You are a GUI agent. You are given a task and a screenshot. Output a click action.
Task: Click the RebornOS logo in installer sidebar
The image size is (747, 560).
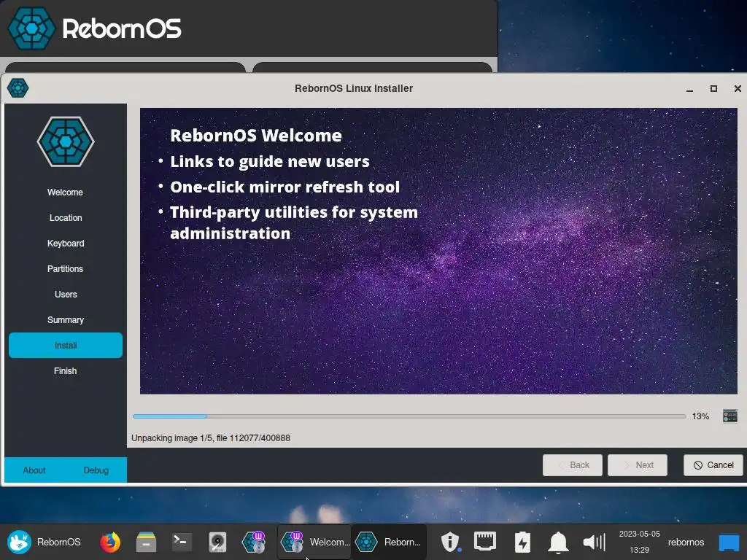[x=66, y=141]
